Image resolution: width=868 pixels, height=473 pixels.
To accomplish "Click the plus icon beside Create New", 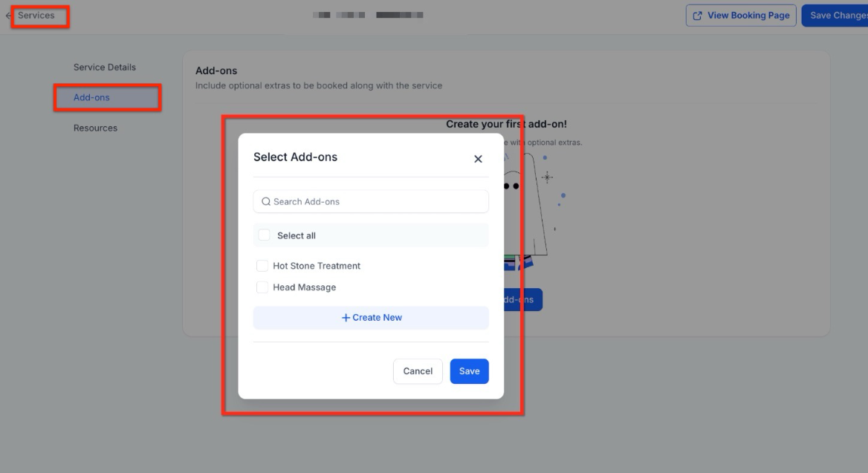I will [346, 318].
